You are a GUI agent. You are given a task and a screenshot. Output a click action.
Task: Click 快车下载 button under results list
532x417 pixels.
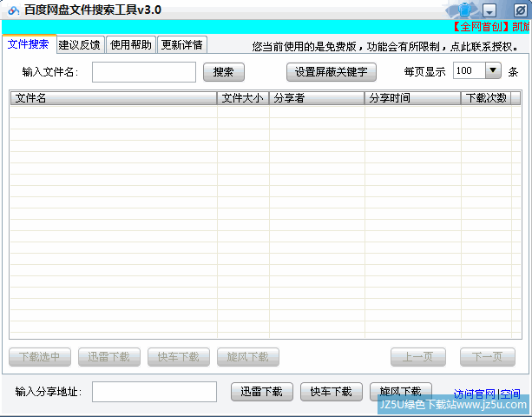pos(179,357)
